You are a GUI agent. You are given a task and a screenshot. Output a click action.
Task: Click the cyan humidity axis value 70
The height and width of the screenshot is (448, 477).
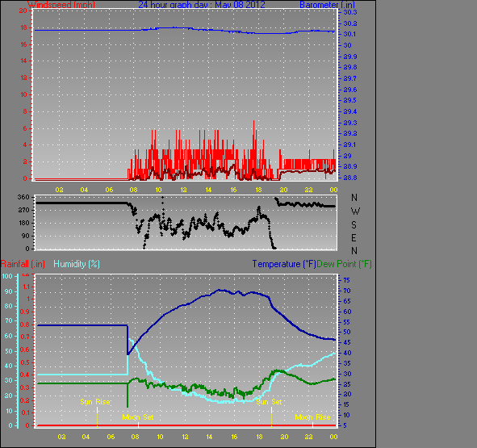pos(9,320)
